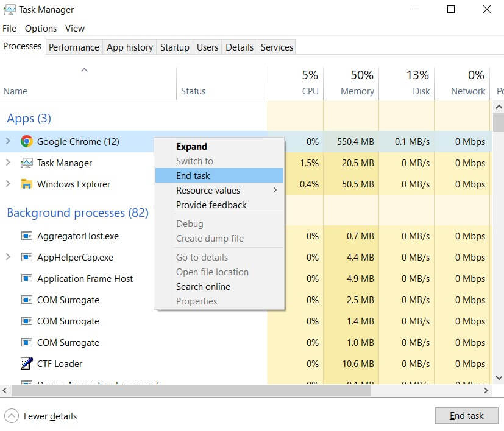Image resolution: width=504 pixels, height=431 pixels.
Task: Switch to the Services tab
Action: tap(277, 47)
